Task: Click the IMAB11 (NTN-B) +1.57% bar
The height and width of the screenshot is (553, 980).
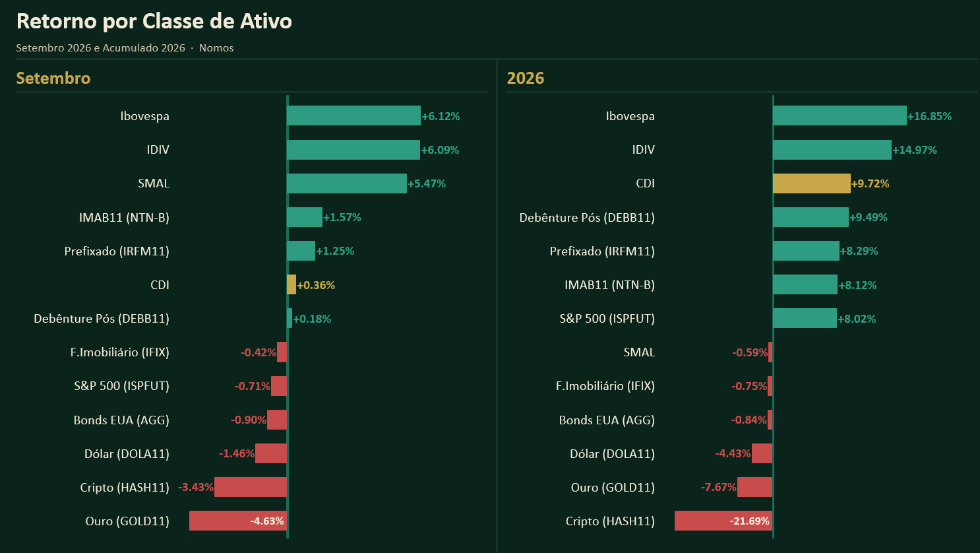Action: point(305,217)
